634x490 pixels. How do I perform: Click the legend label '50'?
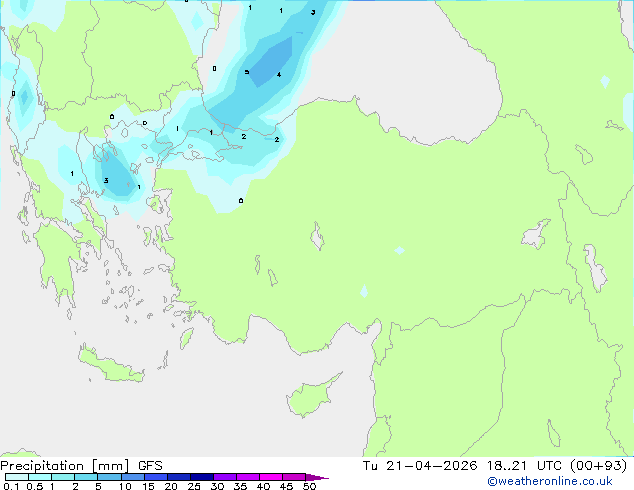point(309,486)
